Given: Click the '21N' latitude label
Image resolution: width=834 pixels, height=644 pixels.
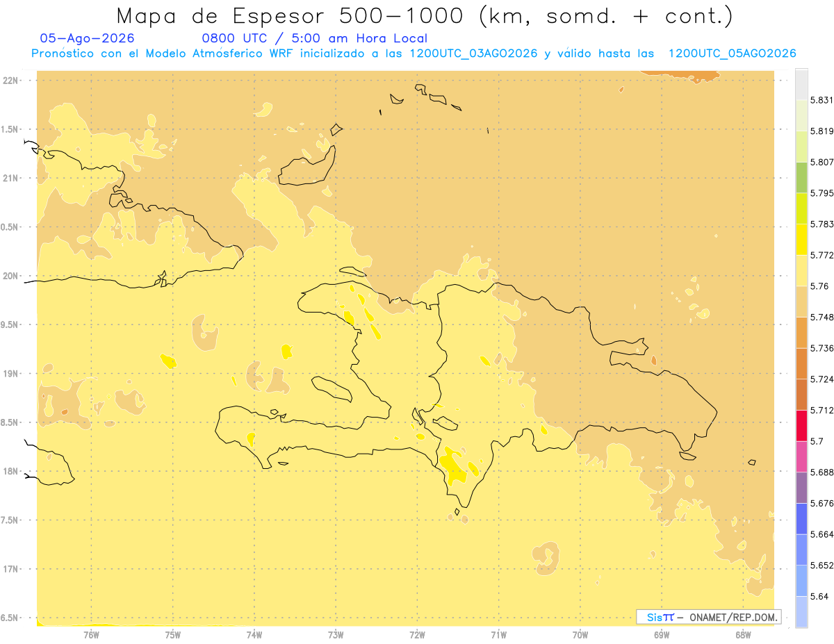Looking at the screenshot, I should pyautogui.click(x=11, y=179).
